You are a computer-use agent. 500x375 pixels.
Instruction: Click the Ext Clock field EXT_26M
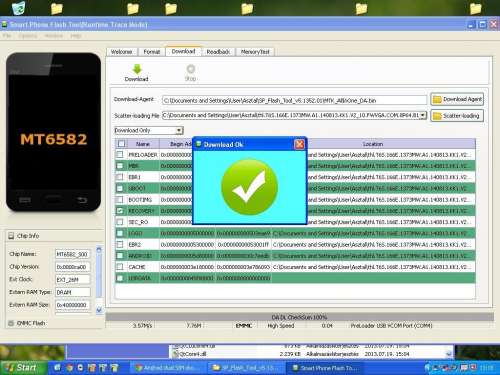[72, 280]
